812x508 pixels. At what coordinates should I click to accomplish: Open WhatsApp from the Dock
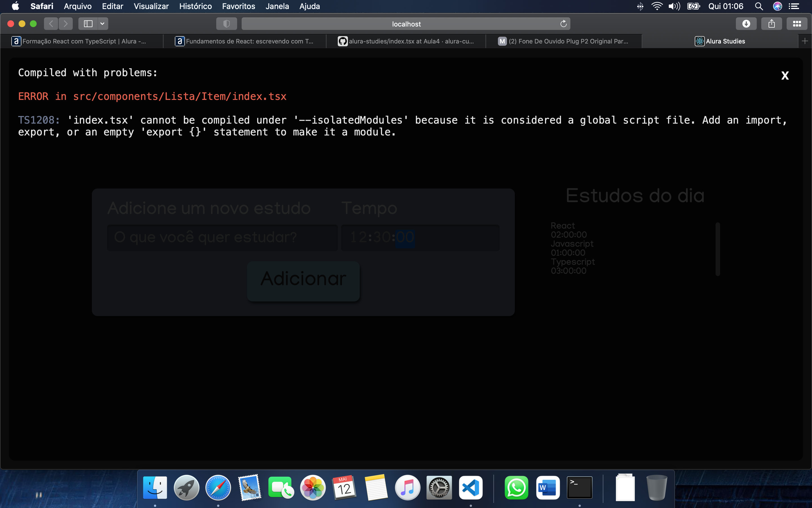coord(516,487)
